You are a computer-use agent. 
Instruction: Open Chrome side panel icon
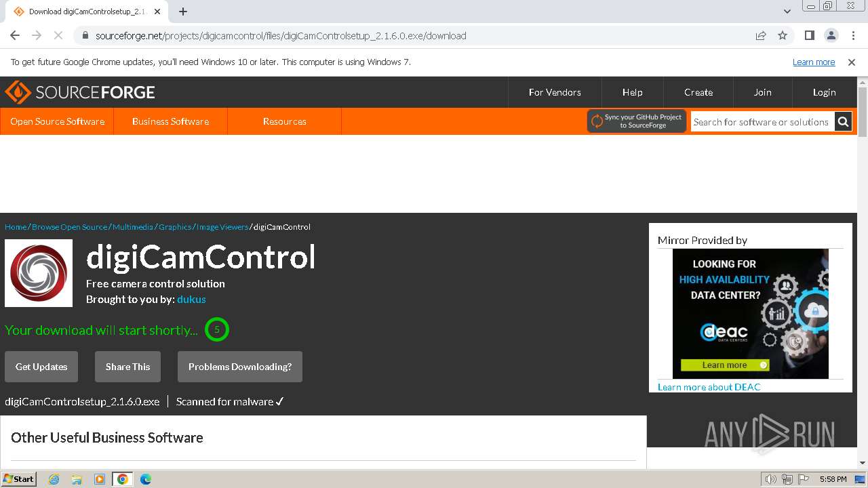pos(809,35)
